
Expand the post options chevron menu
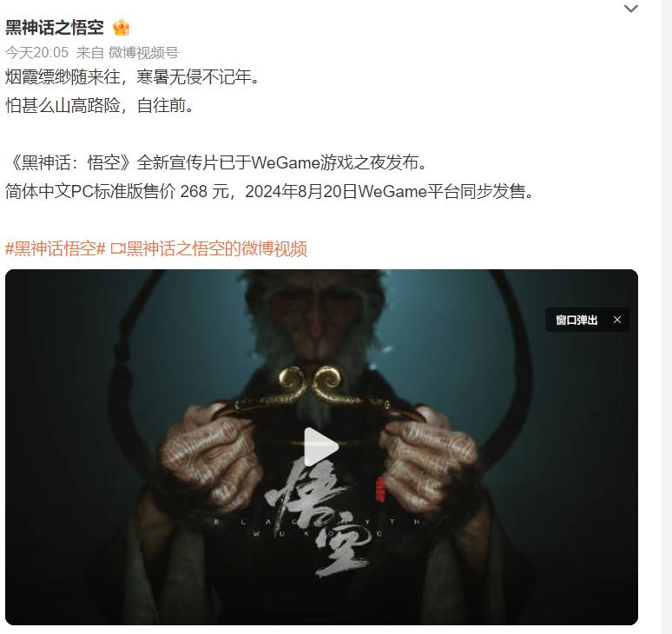tap(631, 9)
